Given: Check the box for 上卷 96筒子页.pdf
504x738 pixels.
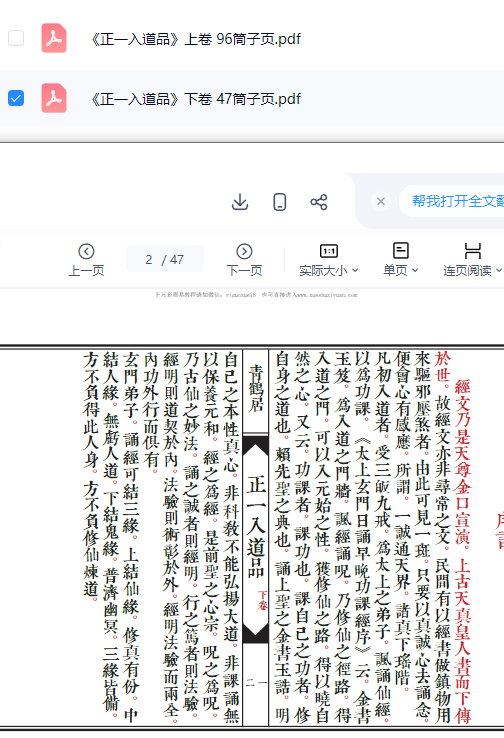Looking at the screenshot, I should [16, 38].
